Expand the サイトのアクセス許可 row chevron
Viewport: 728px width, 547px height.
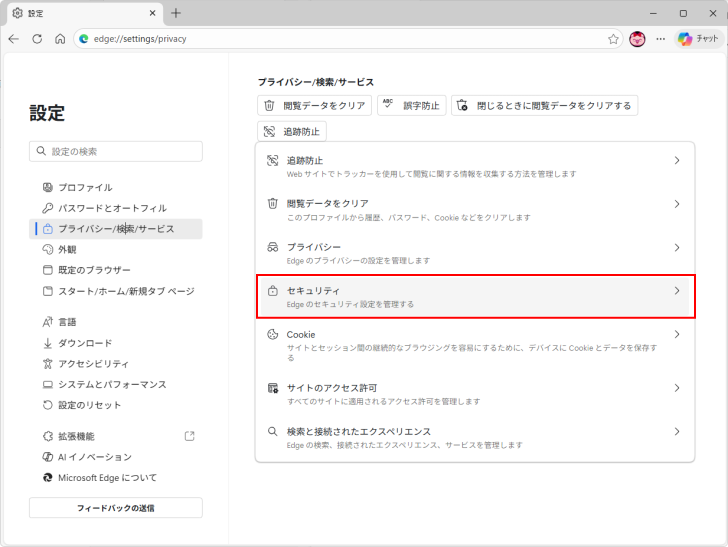tap(677, 388)
